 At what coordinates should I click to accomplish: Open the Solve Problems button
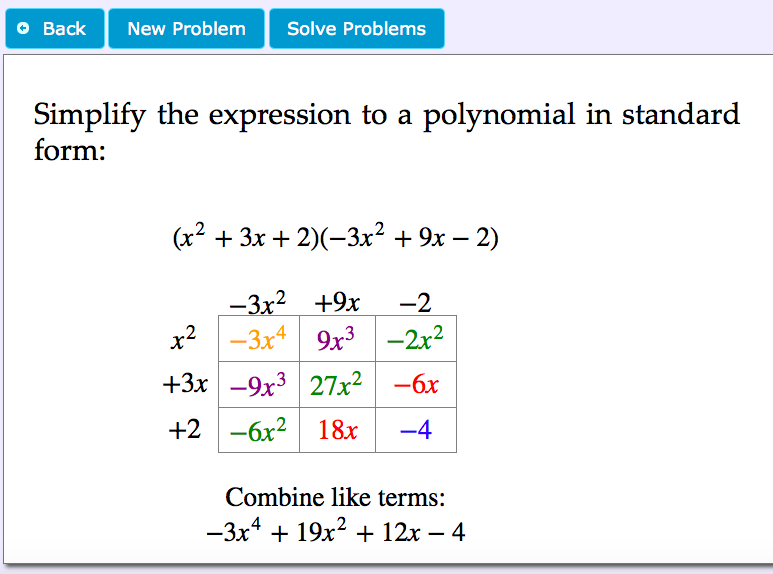coord(356,29)
